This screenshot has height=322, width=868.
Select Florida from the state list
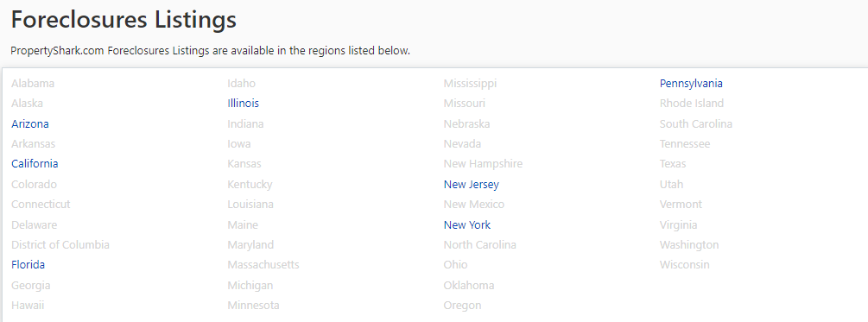[28, 264]
